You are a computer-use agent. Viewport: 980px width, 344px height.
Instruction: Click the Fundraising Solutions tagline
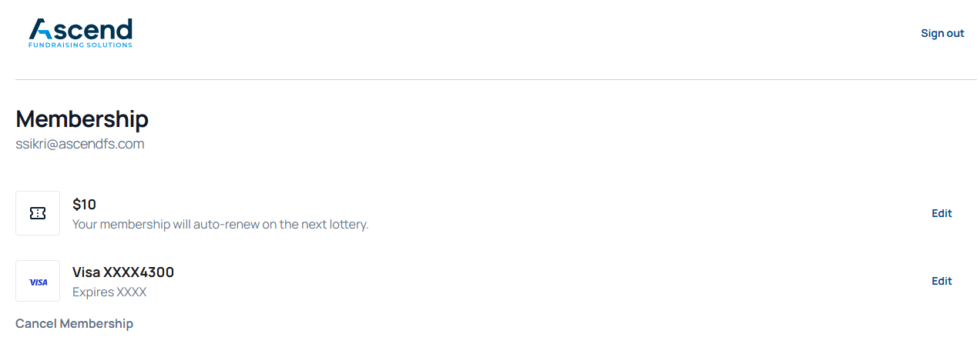point(80,45)
